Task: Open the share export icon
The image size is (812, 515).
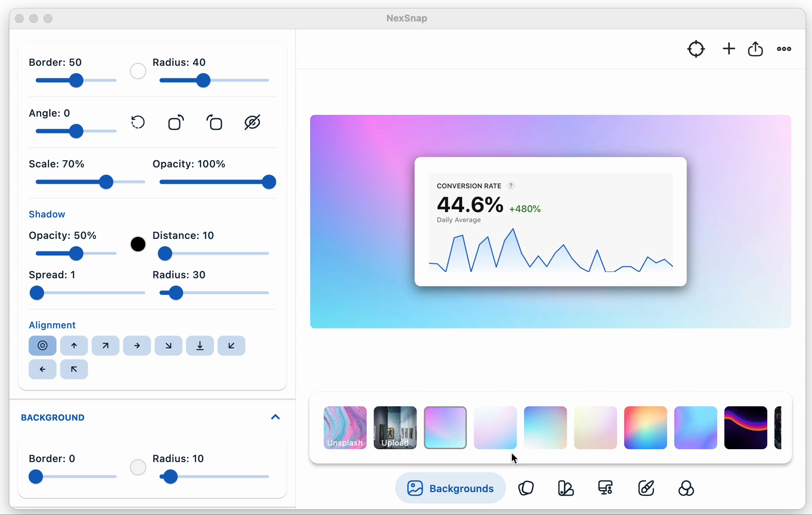Action: [x=755, y=49]
